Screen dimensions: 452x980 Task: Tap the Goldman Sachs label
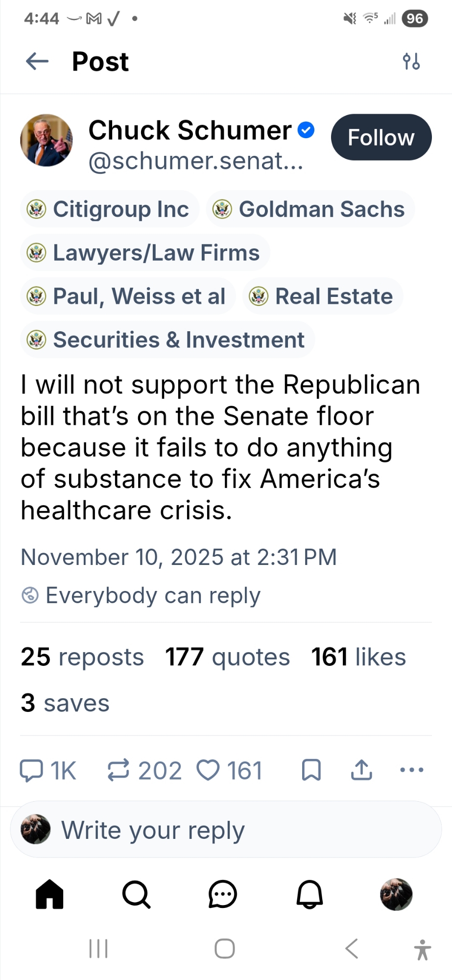click(x=310, y=209)
